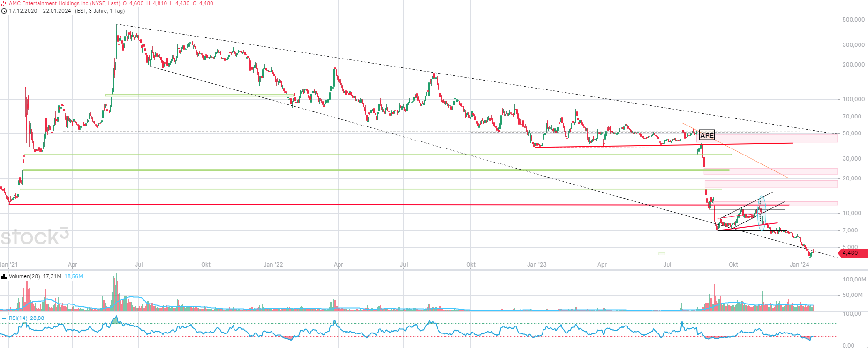Select the APE text annotation box

point(707,135)
